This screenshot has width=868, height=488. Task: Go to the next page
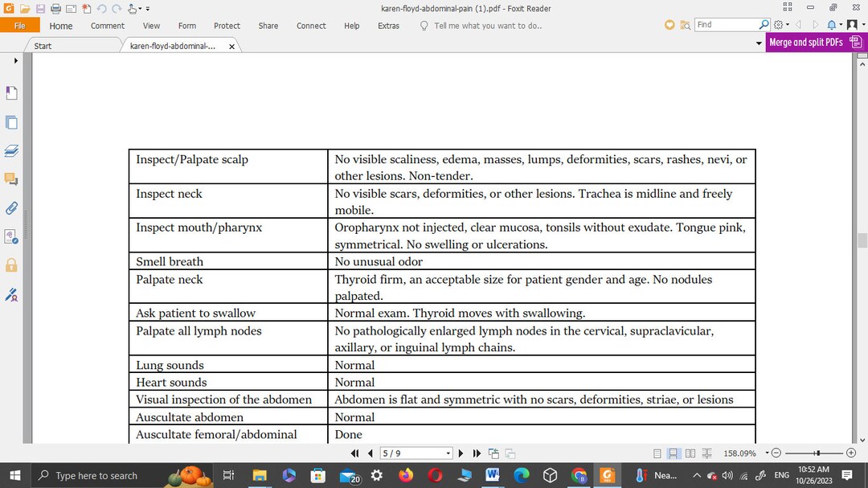(461, 453)
